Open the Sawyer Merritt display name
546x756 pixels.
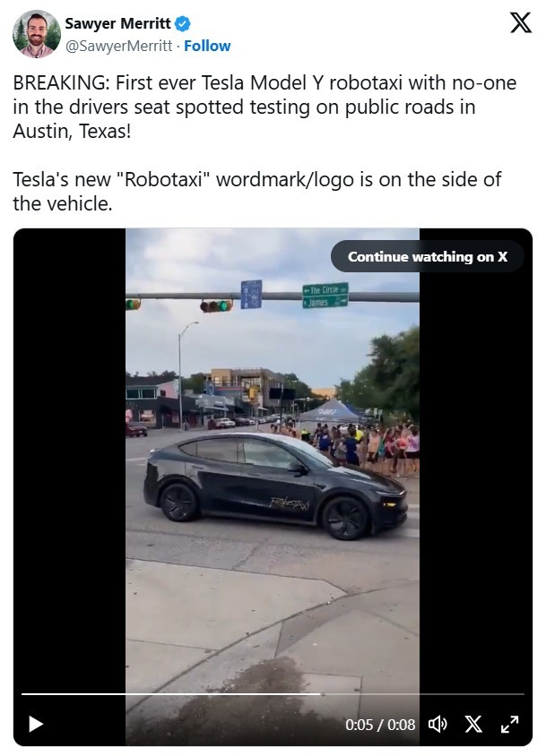coord(117,23)
